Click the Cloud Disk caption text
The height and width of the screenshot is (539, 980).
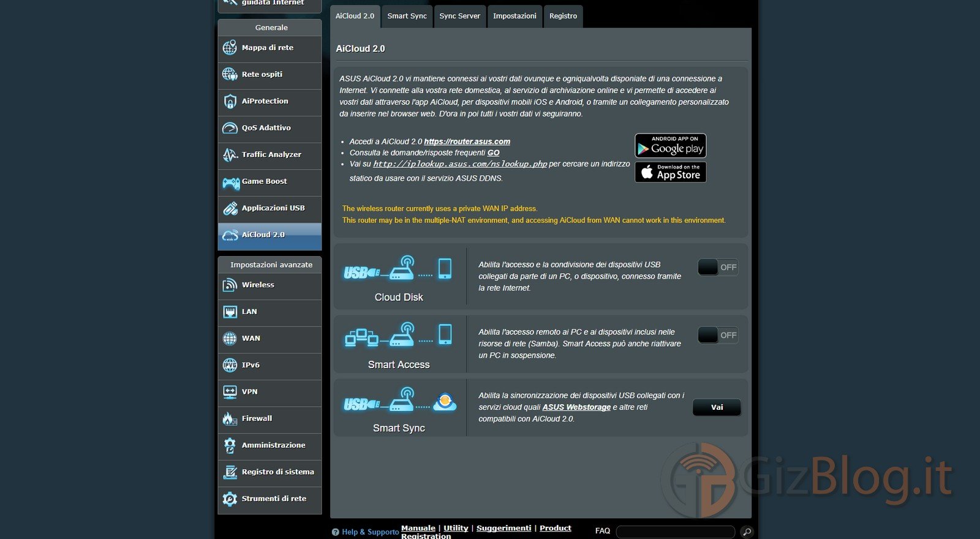pyautogui.click(x=399, y=297)
